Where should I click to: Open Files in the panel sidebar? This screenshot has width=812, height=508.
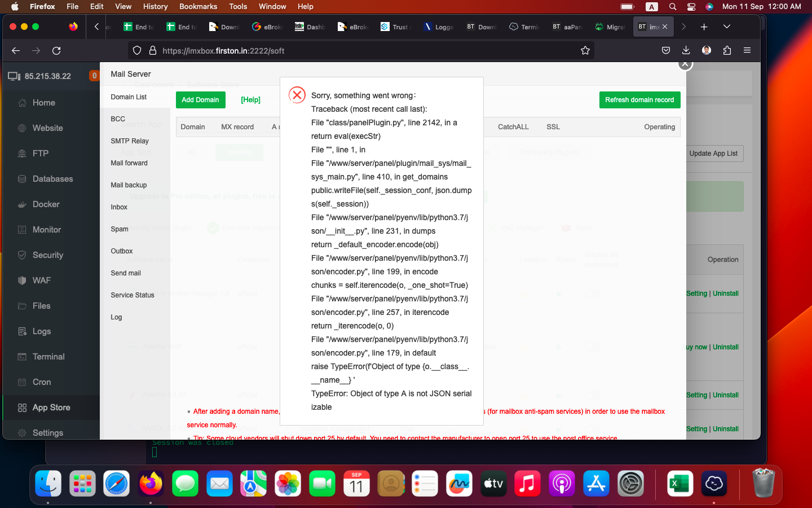(42, 306)
